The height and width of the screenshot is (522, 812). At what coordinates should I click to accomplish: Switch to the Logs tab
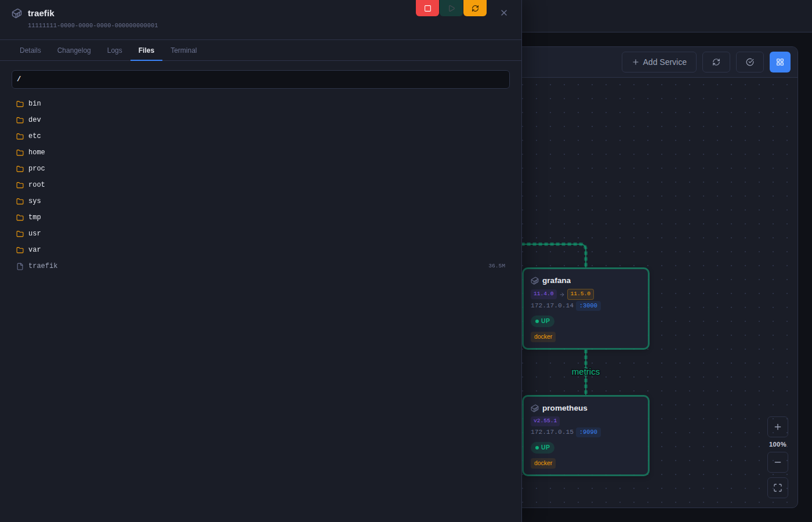click(115, 50)
